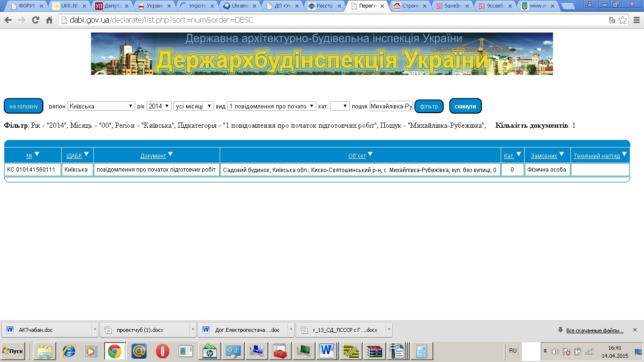
Task: Open Word from the taskbar
Action: pos(326,351)
